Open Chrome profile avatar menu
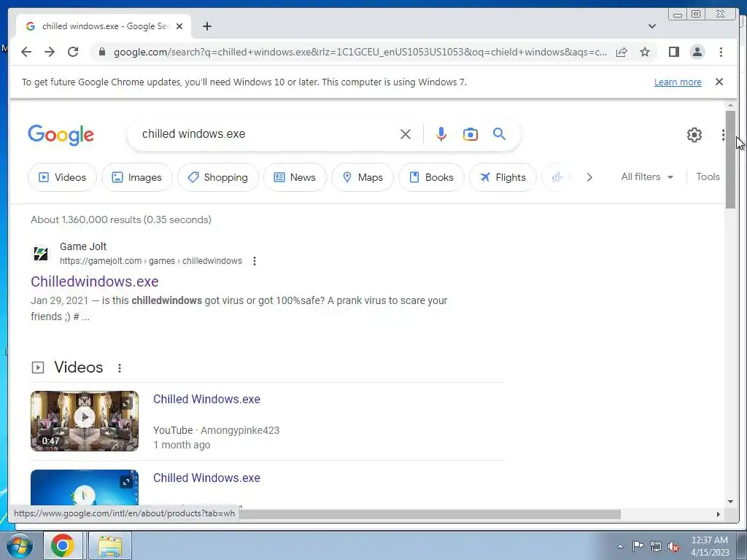Viewport: 747px width, 560px height. click(697, 52)
